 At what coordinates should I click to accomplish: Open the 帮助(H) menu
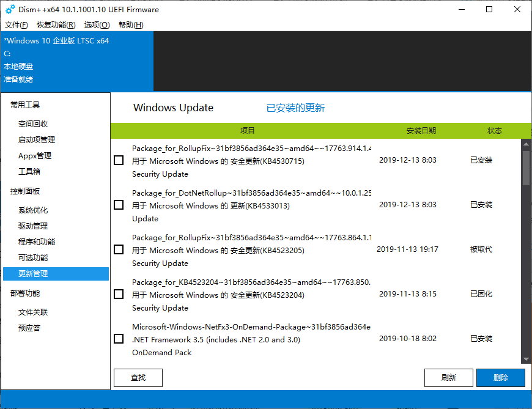coord(131,24)
